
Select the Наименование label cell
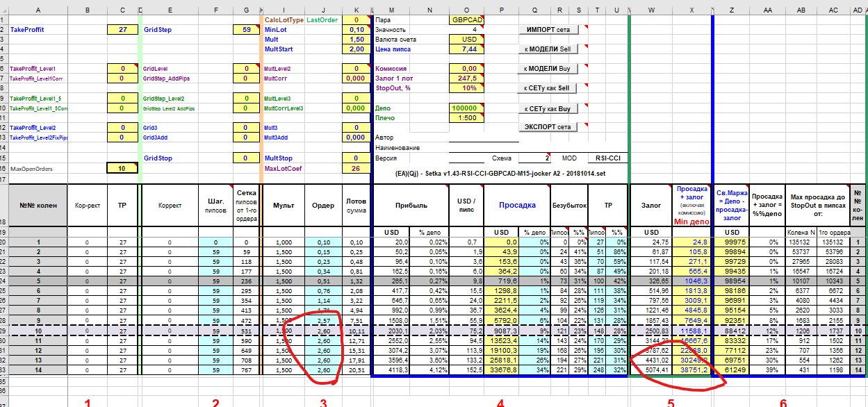click(x=398, y=148)
